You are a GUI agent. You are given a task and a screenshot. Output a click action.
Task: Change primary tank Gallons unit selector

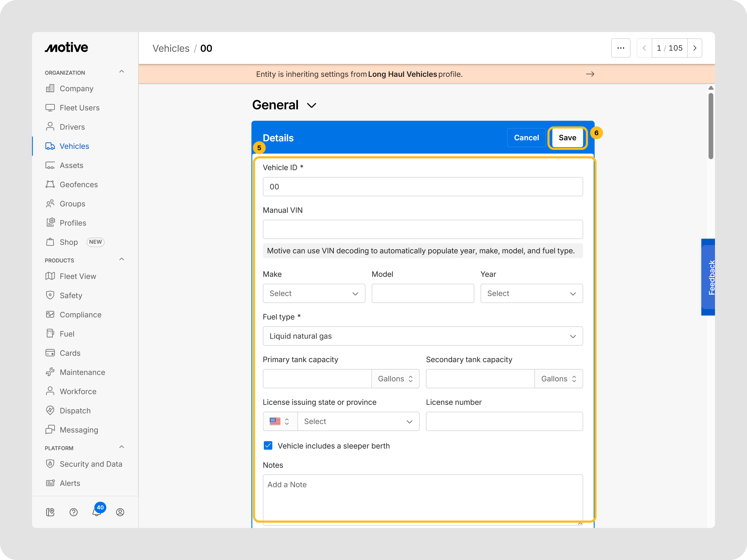[x=395, y=379]
